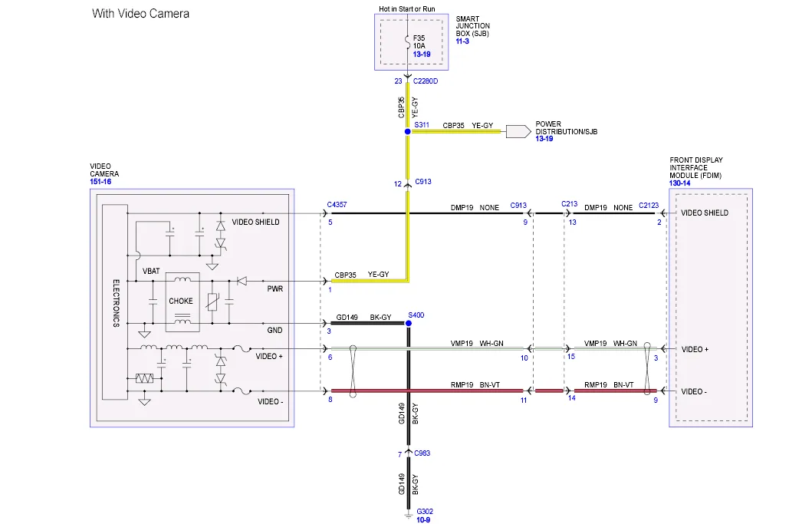This screenshot has width=812, height=524.
Task: Click 'VIDEO SHIELD' inside the FDIM module
Action: (705, 213)
